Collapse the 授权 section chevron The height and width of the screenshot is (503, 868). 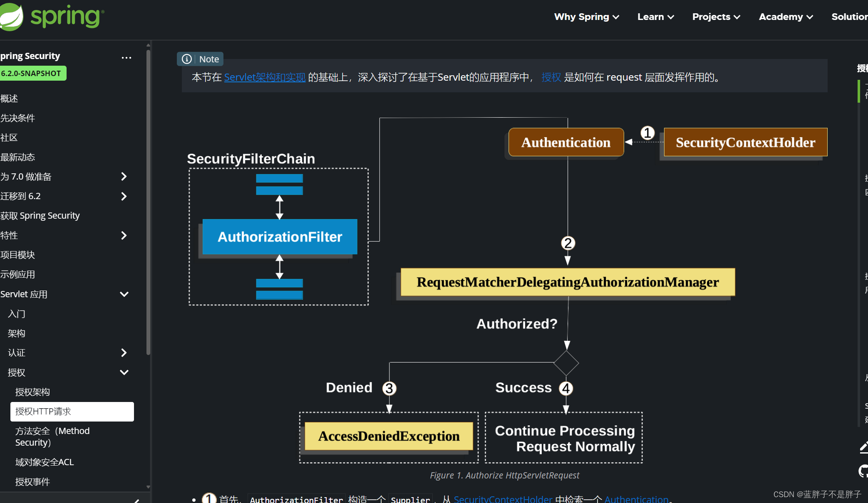(x=124, y=372)
